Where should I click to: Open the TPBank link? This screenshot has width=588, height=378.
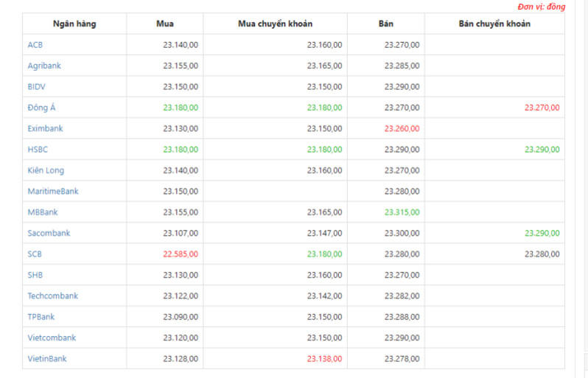tap(41, 317)
